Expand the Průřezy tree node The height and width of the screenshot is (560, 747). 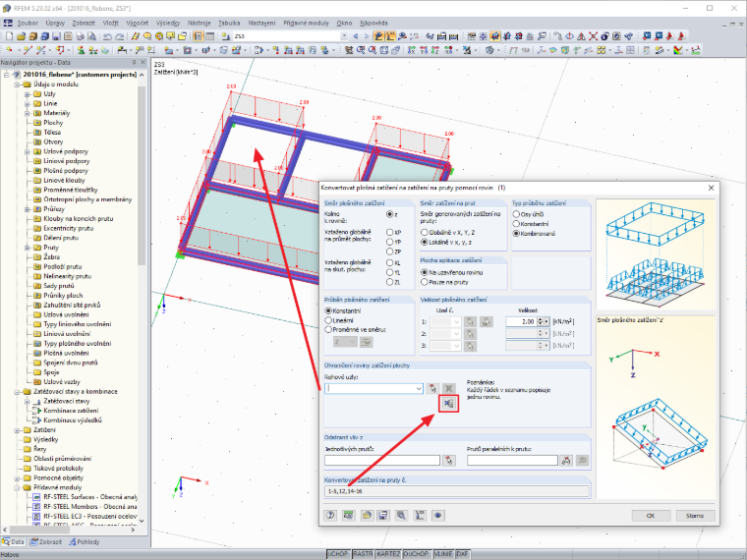(28, 209)
